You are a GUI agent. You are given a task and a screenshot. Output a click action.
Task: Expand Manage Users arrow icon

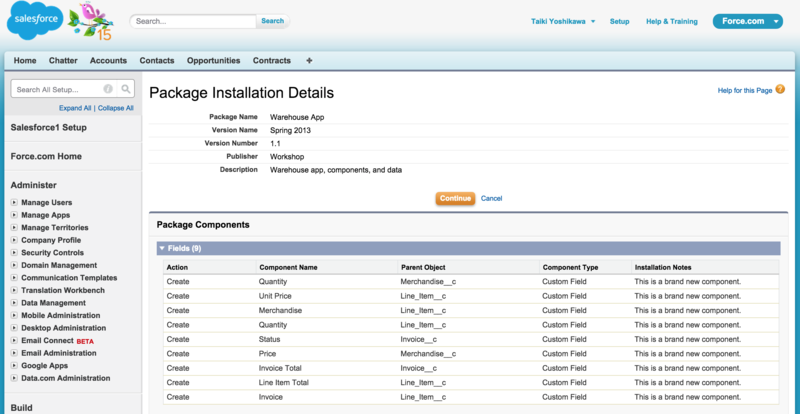(x=14, y=203)
